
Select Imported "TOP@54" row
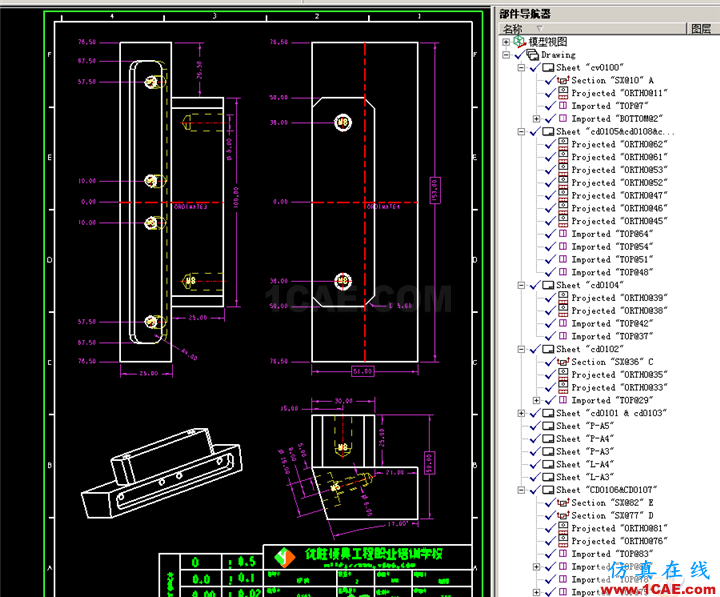coord(612,247)
